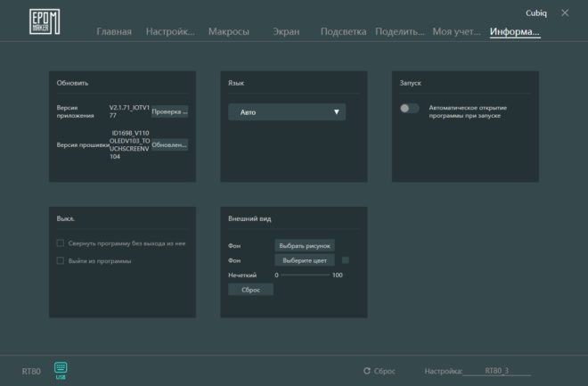The width and height of the screenshot is (588, 386).
Task: Toggle automatic launch at startup switch
Action: click(x=409, y=109)
